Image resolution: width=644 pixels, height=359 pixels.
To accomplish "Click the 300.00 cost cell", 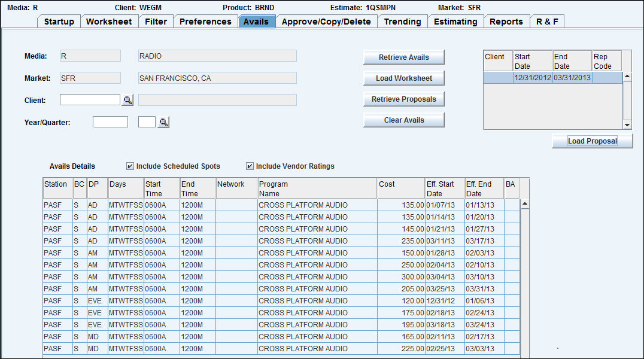I will 401,276.
